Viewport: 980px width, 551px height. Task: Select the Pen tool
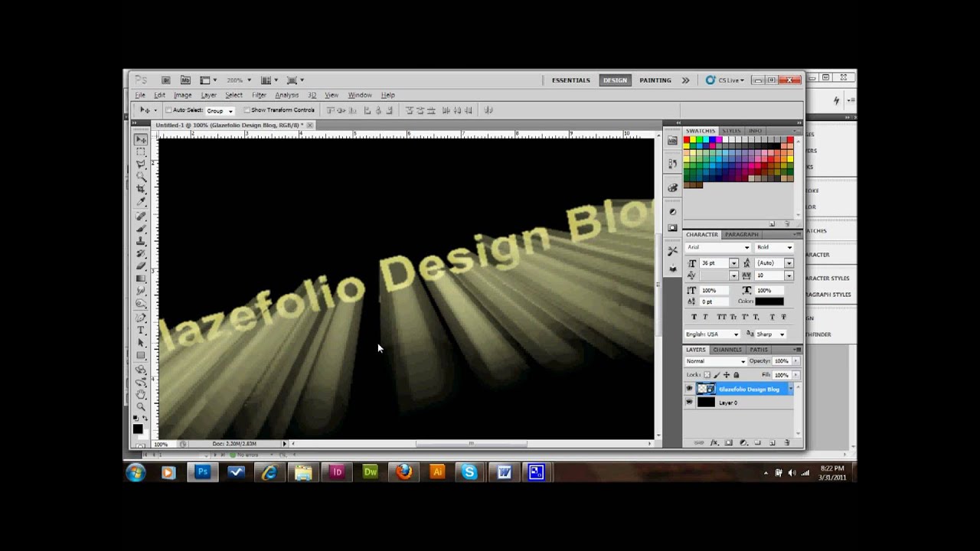[x=141, y=318]
